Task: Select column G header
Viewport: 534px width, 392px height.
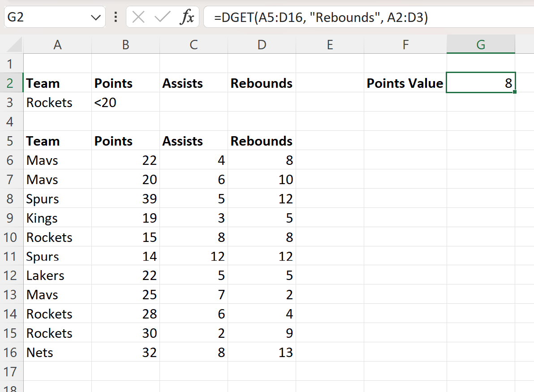Action: point(481,45)
